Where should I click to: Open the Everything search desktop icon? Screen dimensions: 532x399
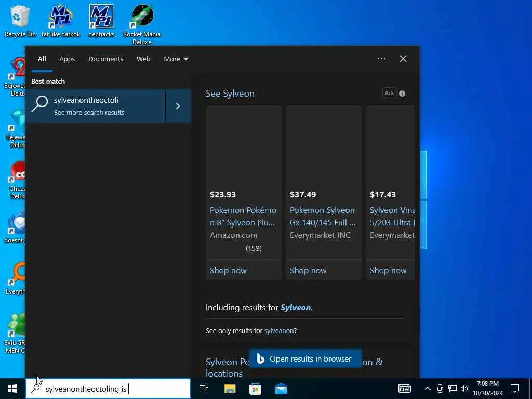coord(16,278)
